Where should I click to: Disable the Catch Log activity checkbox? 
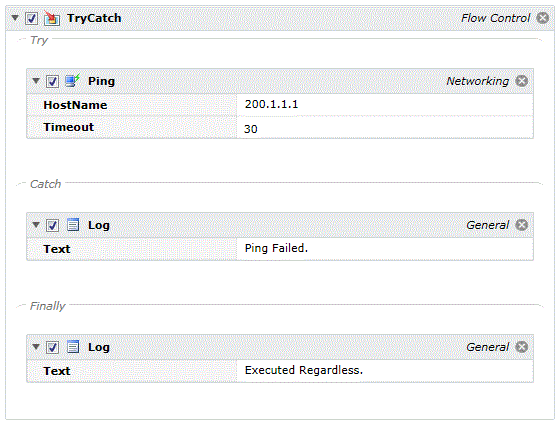pyautogui.click(x=52, y=225)
